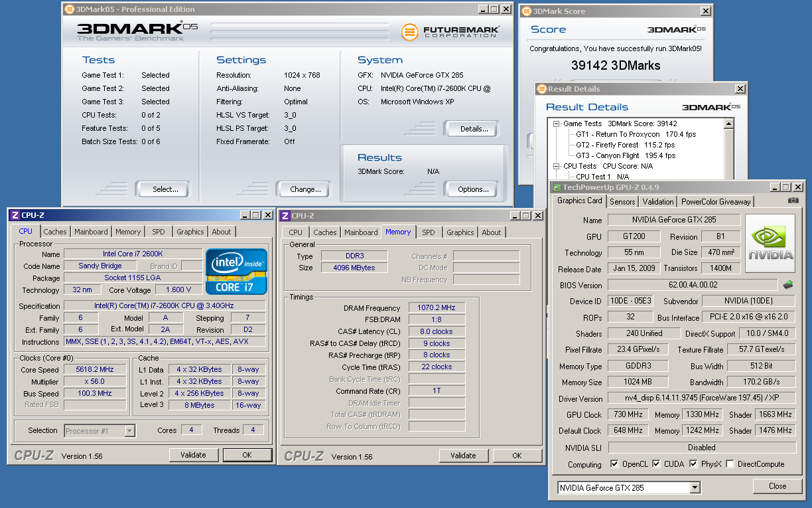
Task: Collapse the CPU Tests tree node
Action: point(556,166)
